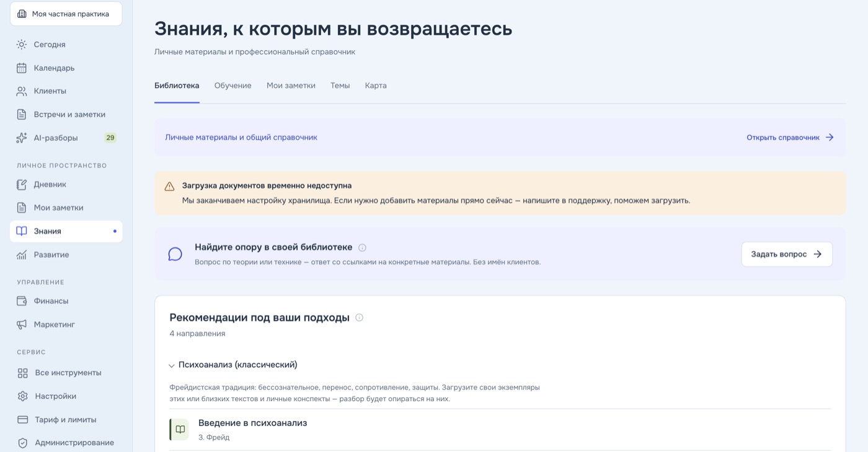Switch to the Обучение tab
Screen dimensions: 868x452
pyautogui.click(x=233, y=86)
